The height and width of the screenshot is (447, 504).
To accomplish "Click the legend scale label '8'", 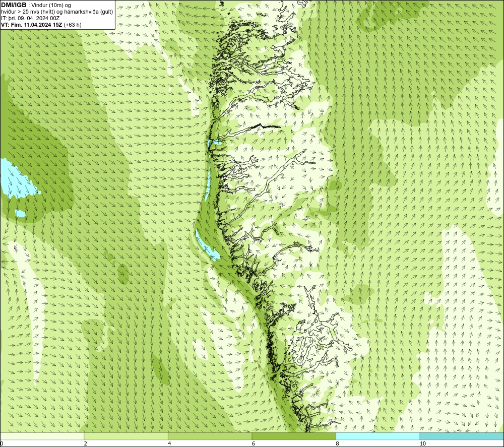I will (338, 443).
